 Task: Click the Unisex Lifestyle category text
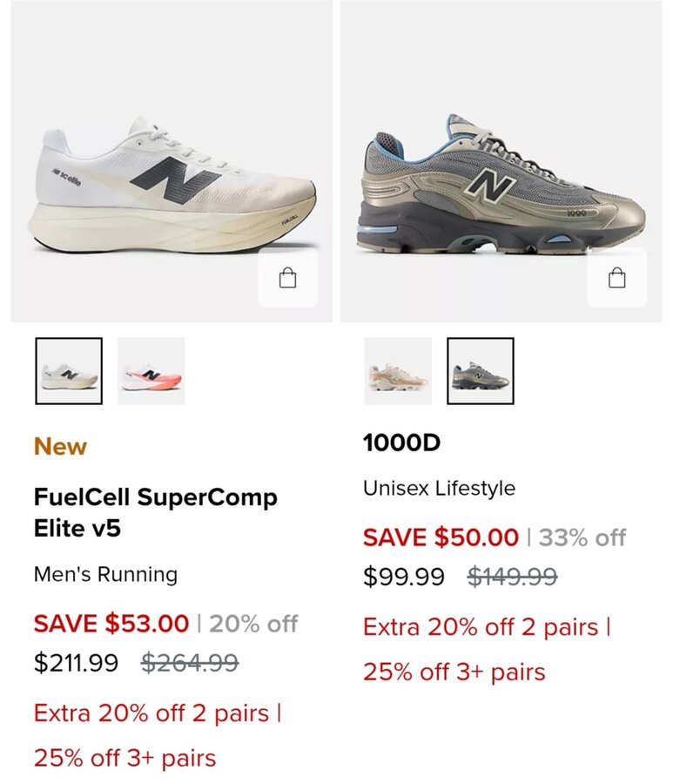coord(439,489)
